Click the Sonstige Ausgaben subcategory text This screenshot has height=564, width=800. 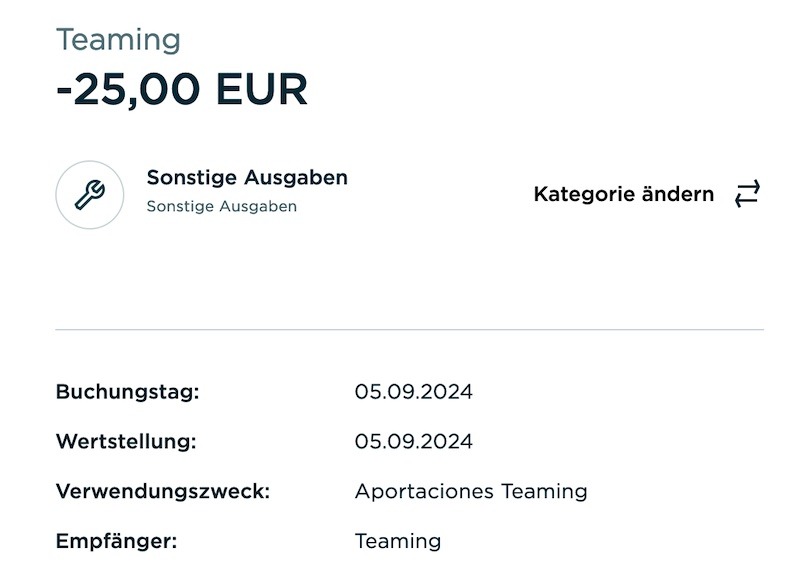coord(221,206)
